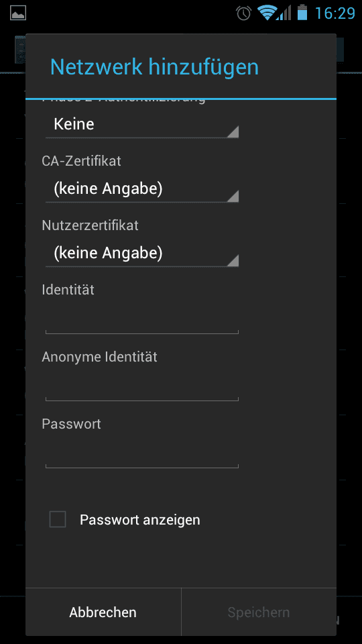Tap the 16:29 clock in status bar
The image size is (362, 644).
coord(335,13)
